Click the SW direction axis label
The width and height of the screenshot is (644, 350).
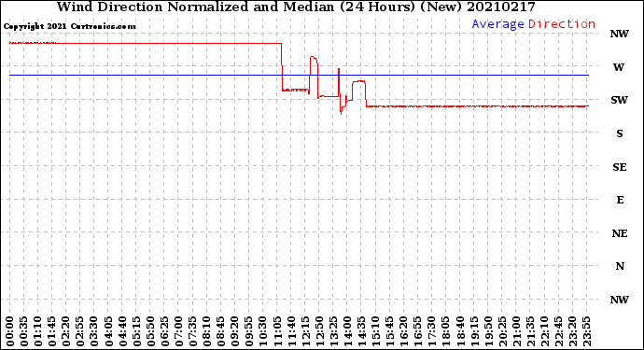[x=620, y=100]
